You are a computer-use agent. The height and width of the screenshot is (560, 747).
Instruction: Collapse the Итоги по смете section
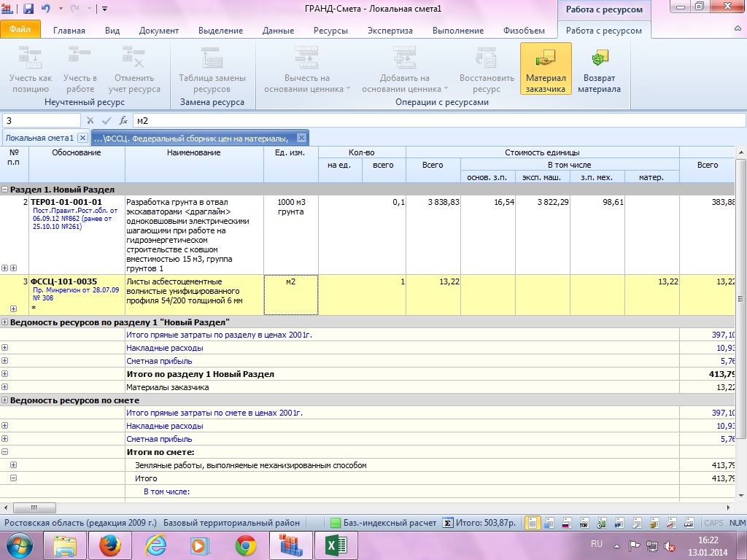[x=5, y=452]
